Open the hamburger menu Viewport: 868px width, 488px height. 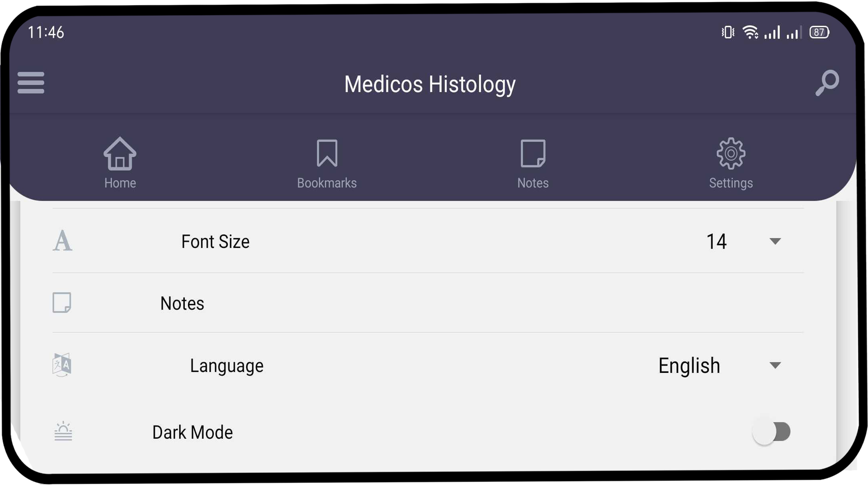click(x=31, y=83)
